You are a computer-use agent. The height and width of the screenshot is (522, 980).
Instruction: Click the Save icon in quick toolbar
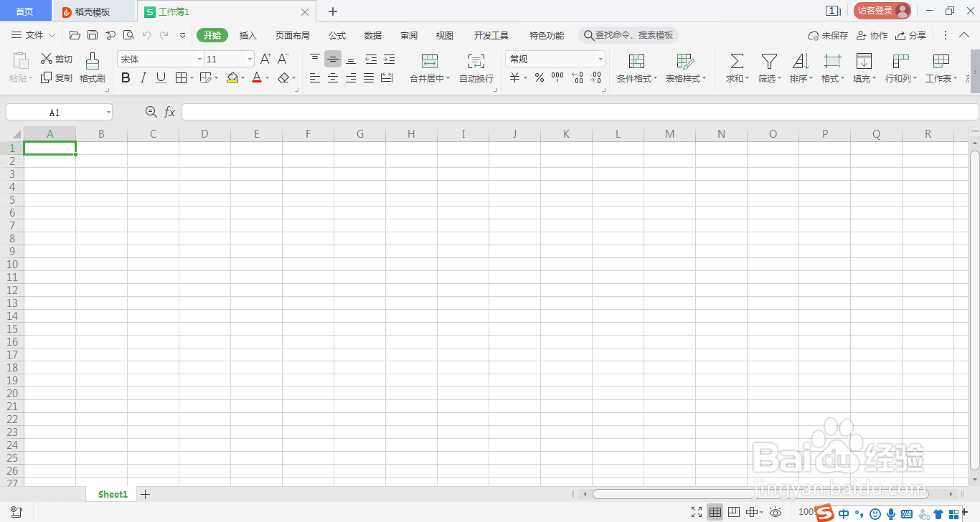pyautogui.click(x=93, y=35)
